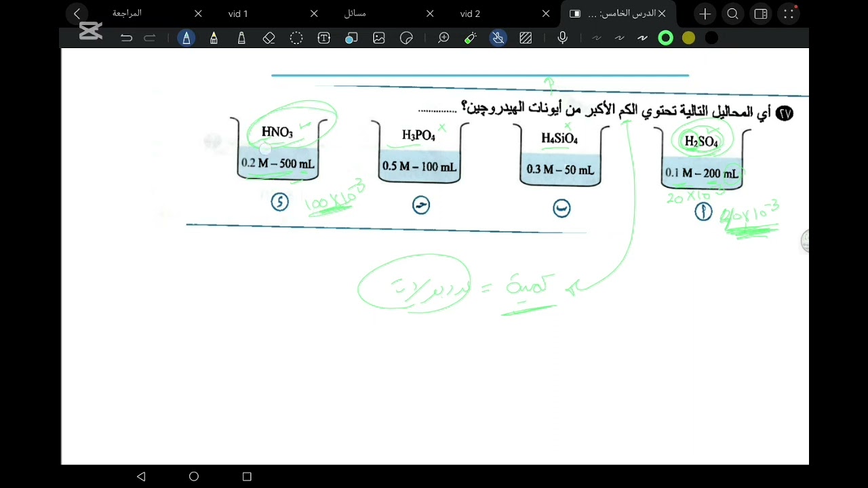The height and width of the screenshot is (488, 868).
Task: Switch to the المراجعة tab
Action: tap(127, 14)
